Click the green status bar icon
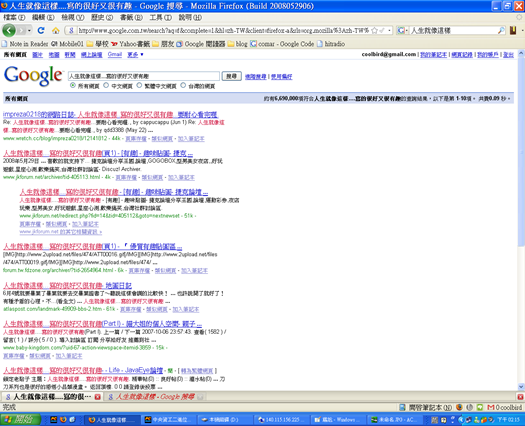525x426 pixels. 480,407
